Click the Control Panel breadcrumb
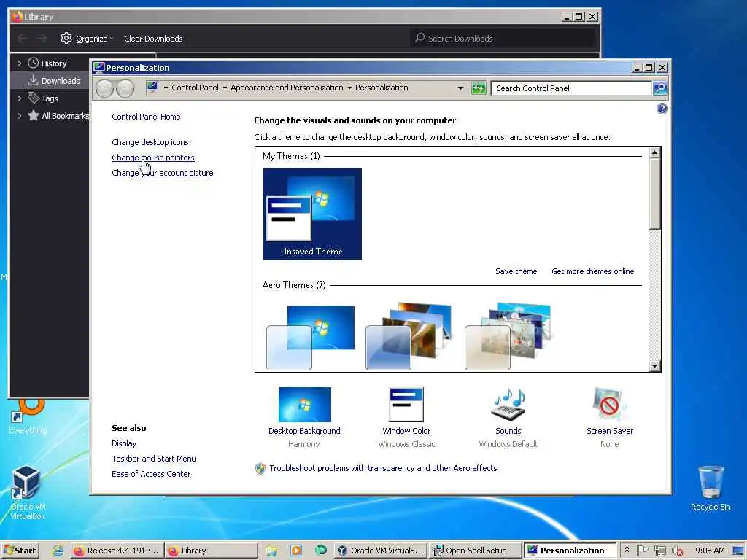The image size is (747, 560). pos(195,87)
